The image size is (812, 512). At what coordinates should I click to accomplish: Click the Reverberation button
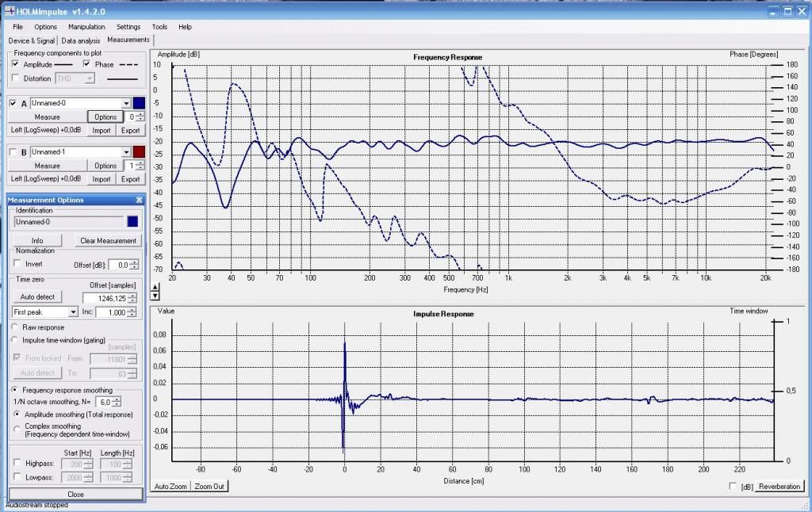779,487
